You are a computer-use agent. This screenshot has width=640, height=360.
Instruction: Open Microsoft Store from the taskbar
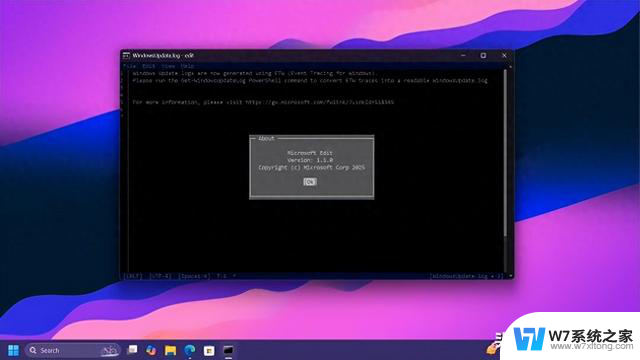209,350
